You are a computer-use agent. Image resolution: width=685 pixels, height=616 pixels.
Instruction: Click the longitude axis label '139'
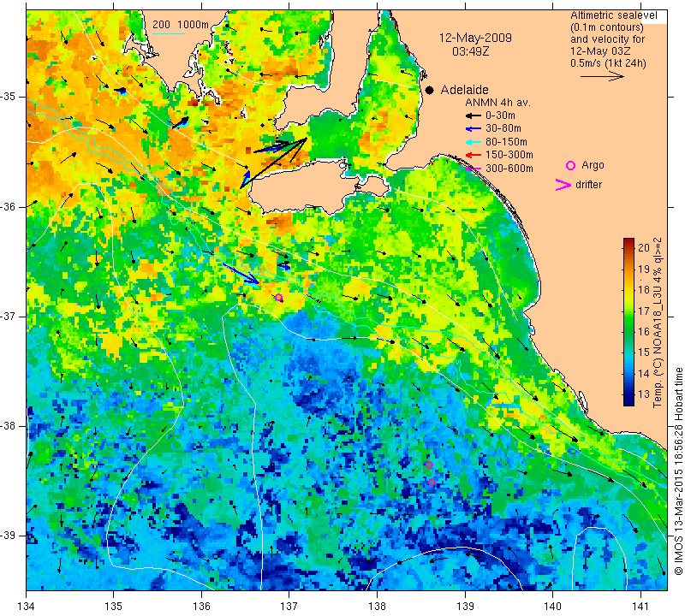pos(465,607)
